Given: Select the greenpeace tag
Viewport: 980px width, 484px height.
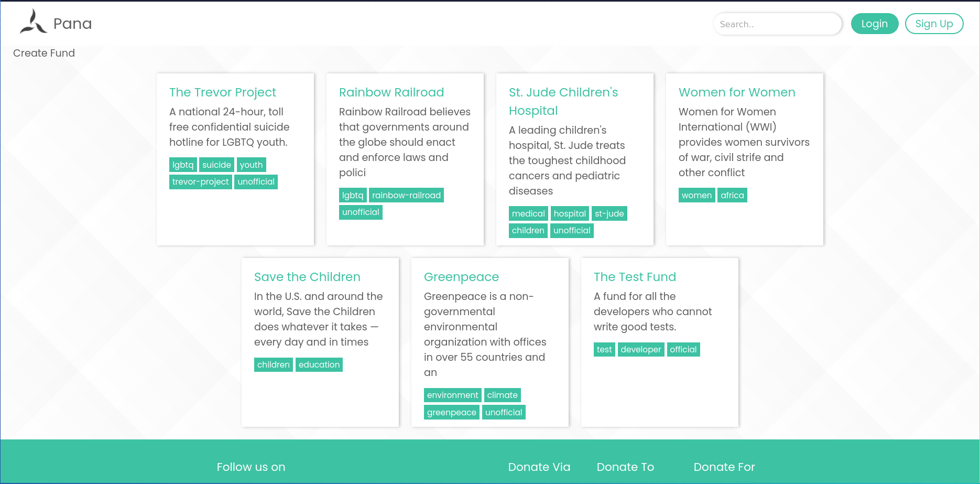Looking at the screenshot, I should coord(452,412).
